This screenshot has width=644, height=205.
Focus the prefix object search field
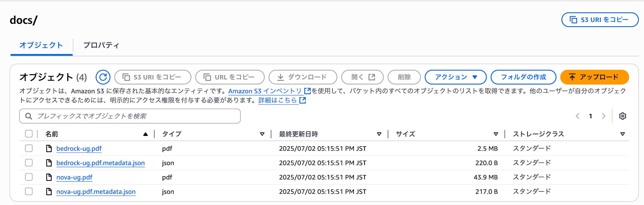pos(130,116)
